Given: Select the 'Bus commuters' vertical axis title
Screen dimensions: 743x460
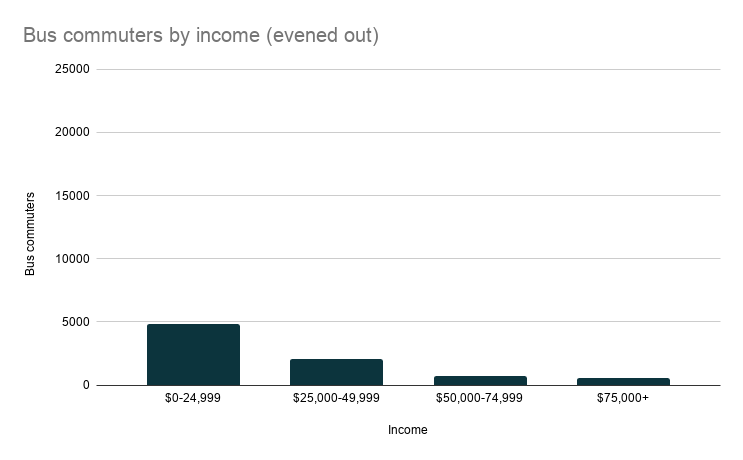Looking at the screenshot, I should [30, 234].
